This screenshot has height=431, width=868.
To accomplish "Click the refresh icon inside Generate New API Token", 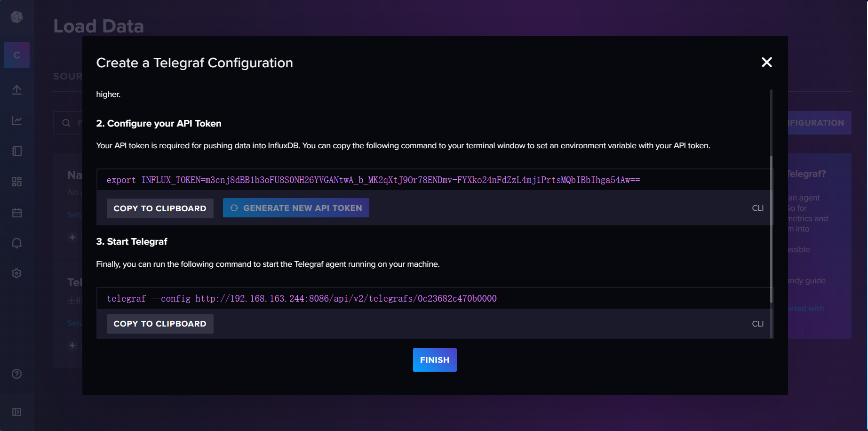I will pos(234,208).
